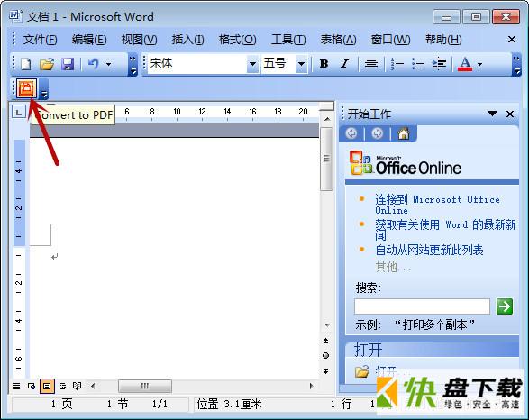
Task: Close the document using menu bar X
Action: (512, 40)
